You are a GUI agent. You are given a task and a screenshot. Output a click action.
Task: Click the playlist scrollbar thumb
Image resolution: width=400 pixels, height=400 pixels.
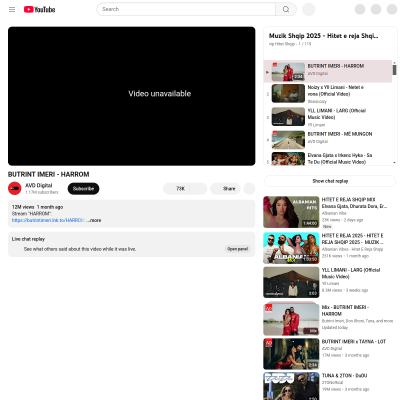click(x=394, y=70)
